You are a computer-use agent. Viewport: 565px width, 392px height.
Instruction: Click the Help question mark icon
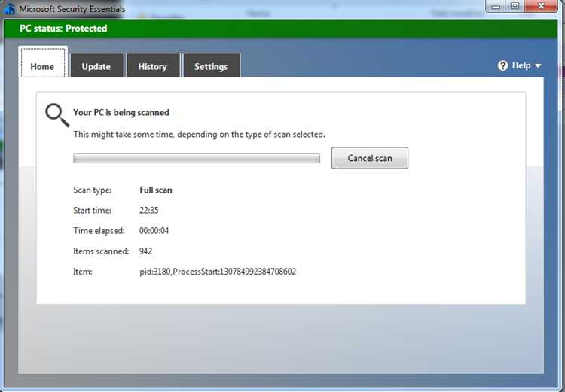click(x=502, y=65)
